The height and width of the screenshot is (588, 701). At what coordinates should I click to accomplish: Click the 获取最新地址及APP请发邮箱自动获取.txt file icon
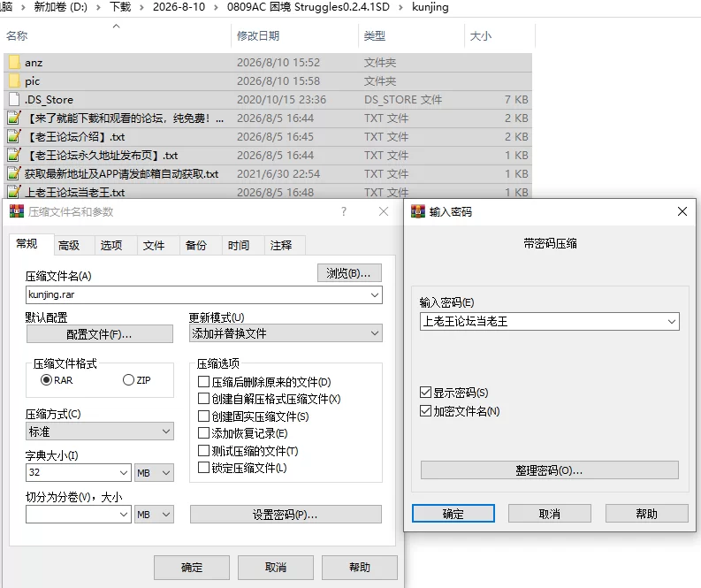click(14, 173)
